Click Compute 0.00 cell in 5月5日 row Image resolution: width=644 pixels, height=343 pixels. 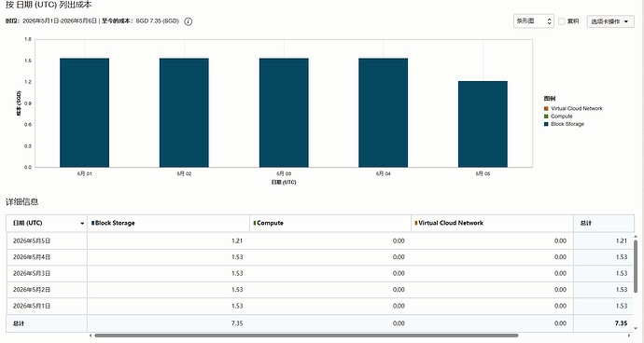(399, 240)
